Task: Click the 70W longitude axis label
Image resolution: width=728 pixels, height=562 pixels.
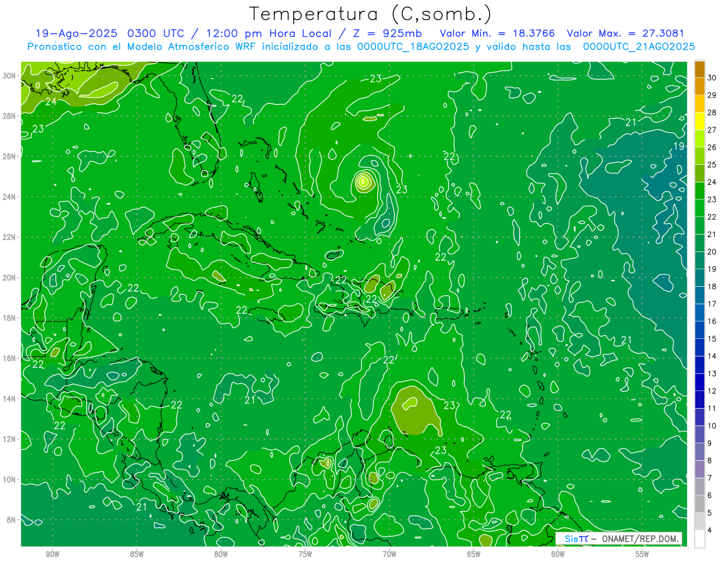Action: [389, 554]
